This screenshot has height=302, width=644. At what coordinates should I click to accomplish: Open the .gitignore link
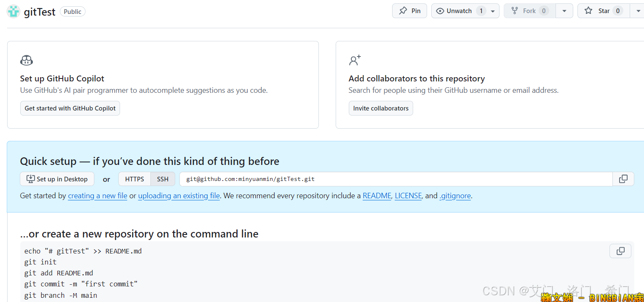tap(455, 196)
